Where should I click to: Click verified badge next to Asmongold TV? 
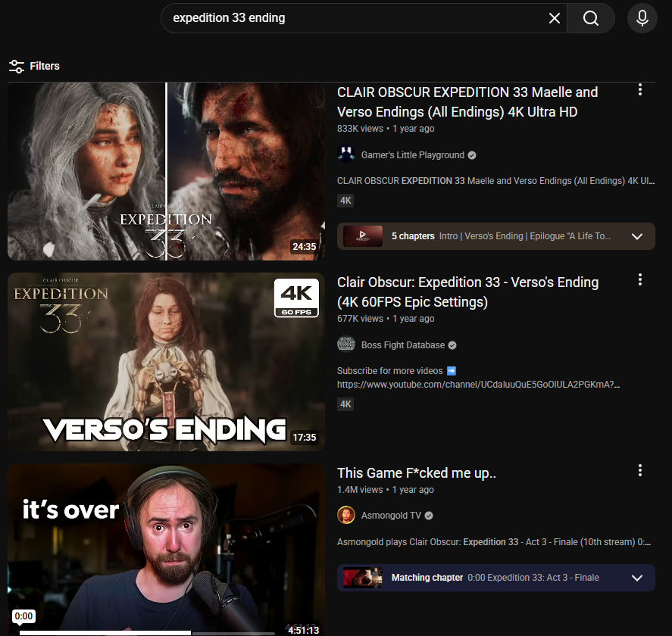(429, 516)
